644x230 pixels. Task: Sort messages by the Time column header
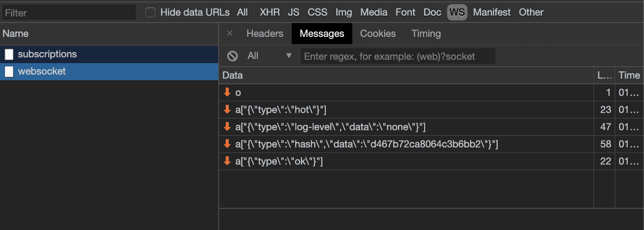click(629, 75)
